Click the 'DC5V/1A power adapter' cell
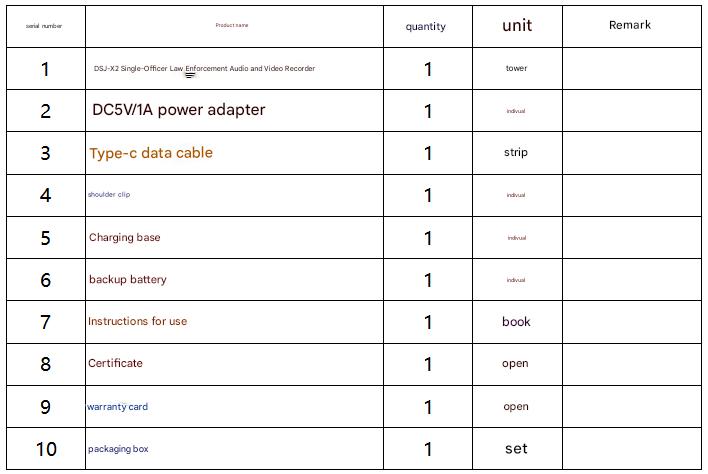The width and height of the screenshot is (708, 474). [x=179, y=110]
